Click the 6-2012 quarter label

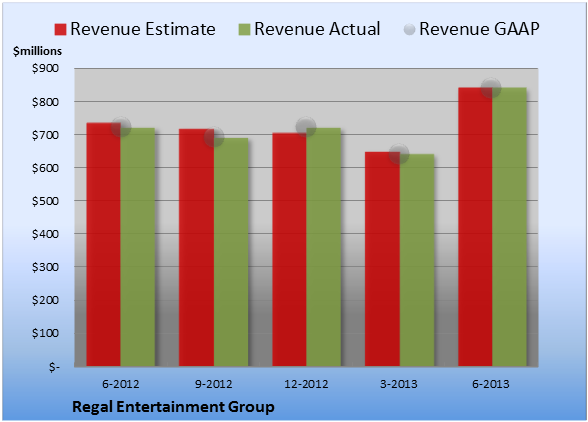point(120,384)
